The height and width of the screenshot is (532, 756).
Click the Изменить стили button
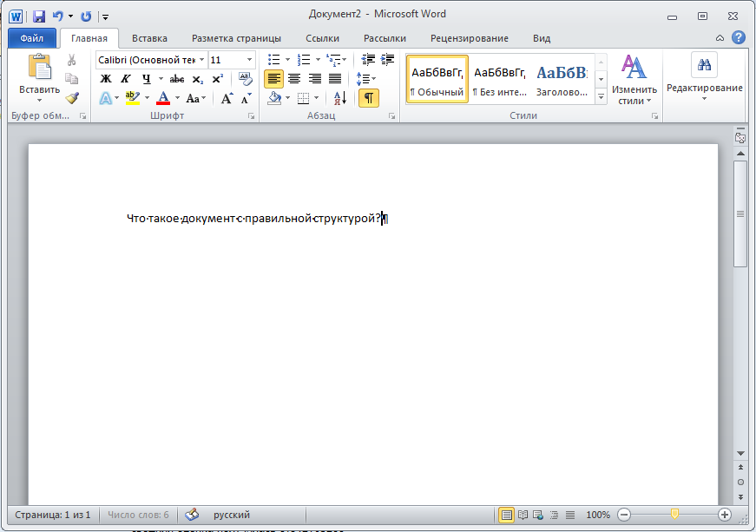(x=634, y=80)
